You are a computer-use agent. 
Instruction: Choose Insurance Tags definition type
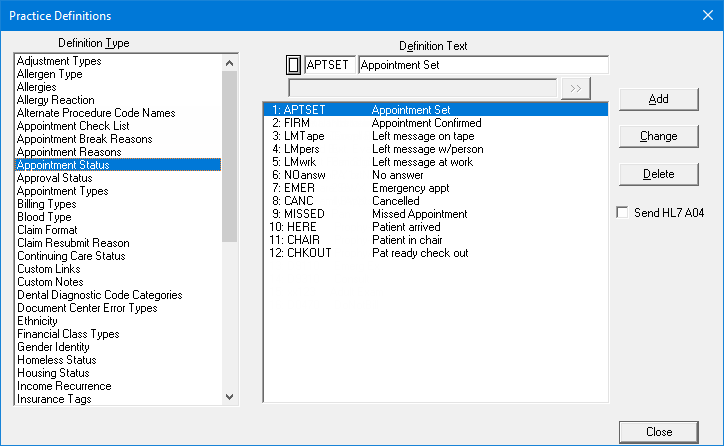(54, 399)
